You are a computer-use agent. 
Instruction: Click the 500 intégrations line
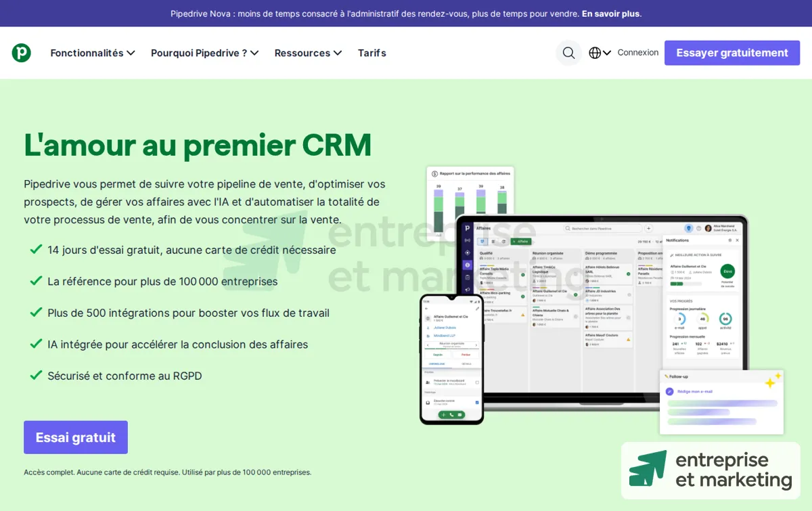(188, 313)
